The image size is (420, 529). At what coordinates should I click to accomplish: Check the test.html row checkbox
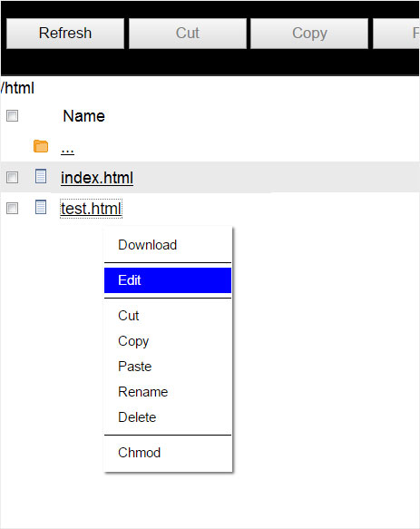coord(12,208)
